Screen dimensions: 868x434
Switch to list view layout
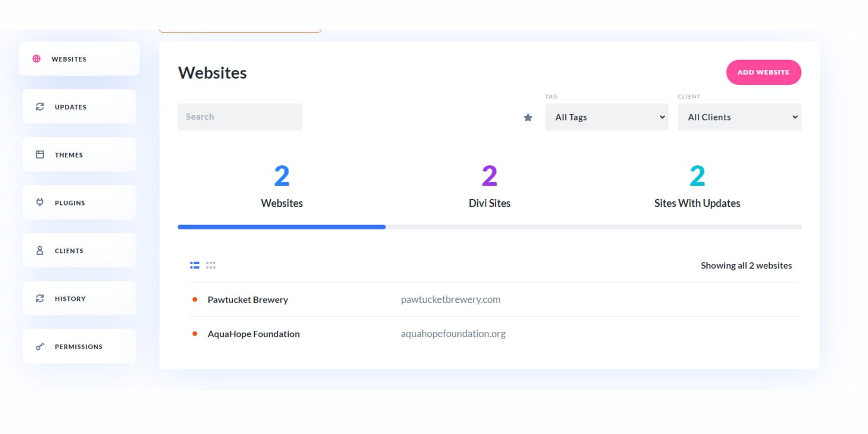(x=195, y=265)
